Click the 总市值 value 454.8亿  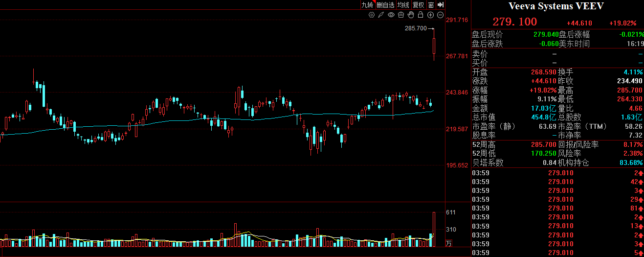point(543,117)
